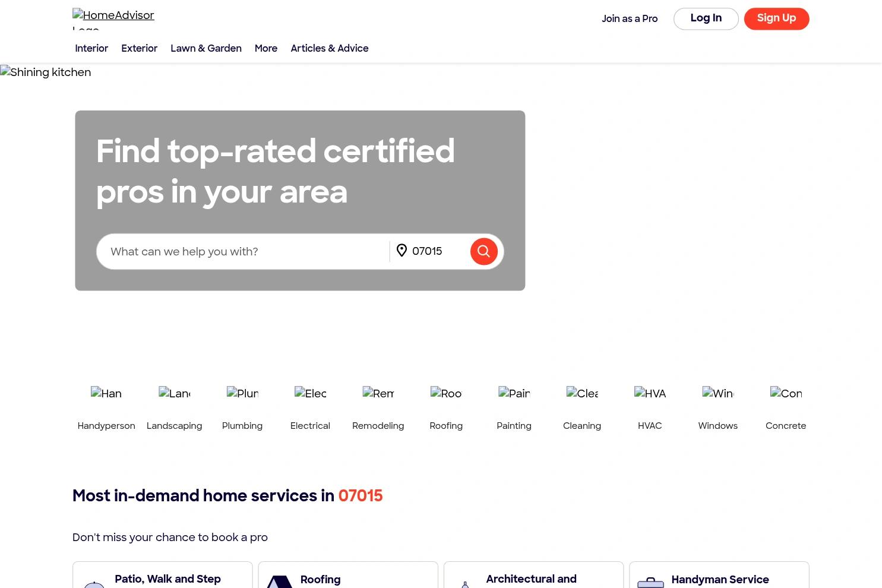Open the Roofing service card title

click(x=320, y=580)
